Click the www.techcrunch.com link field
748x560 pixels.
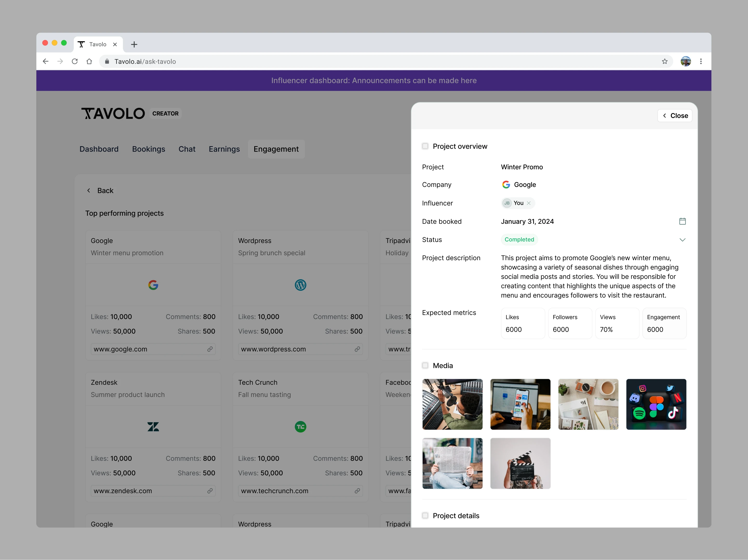(x=300, y=491)
